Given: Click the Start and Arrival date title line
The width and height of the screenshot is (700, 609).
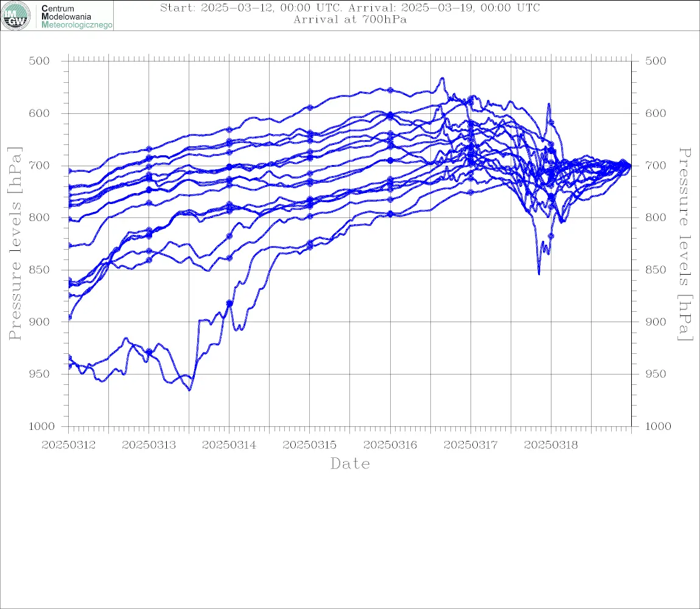Looking at the screenshot, I should [350, 7].
